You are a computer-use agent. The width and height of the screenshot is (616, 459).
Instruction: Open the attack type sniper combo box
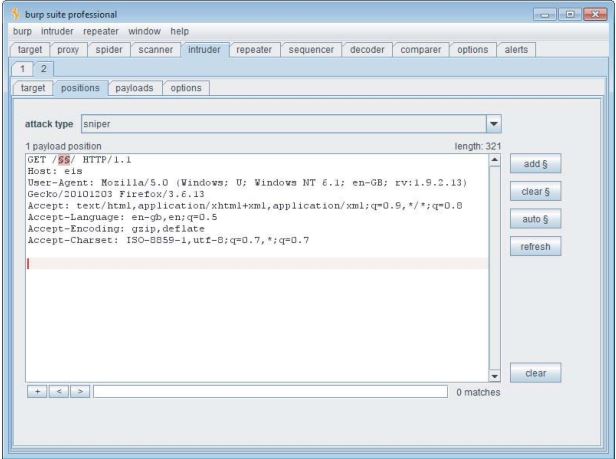[x=291, y=124]
